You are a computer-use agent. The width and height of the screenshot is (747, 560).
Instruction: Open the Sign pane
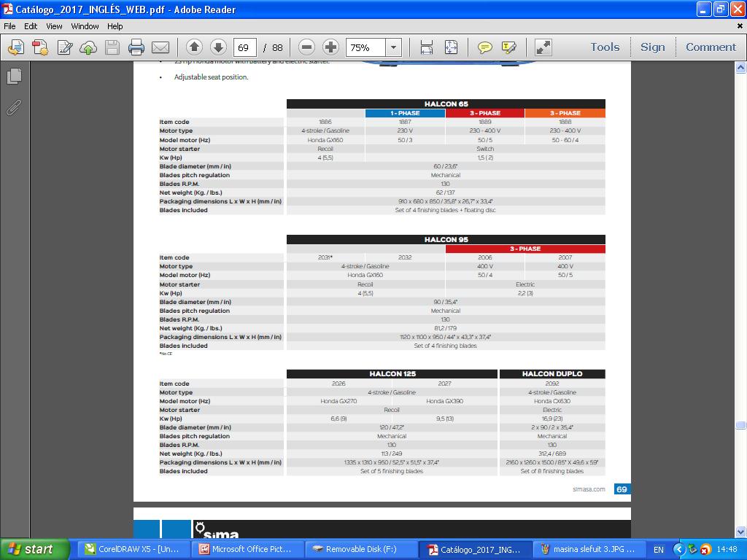(x=653, y=47)
